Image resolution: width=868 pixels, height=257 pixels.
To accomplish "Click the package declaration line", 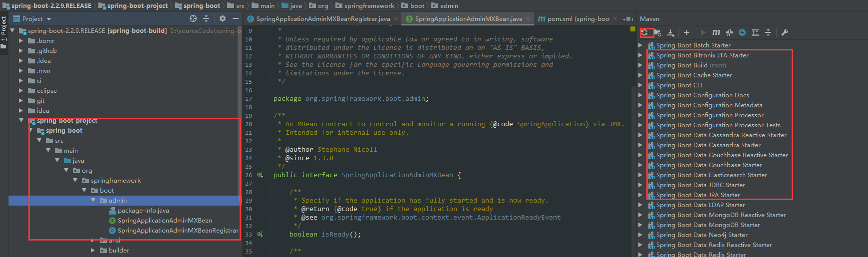I will pos(351,99).
